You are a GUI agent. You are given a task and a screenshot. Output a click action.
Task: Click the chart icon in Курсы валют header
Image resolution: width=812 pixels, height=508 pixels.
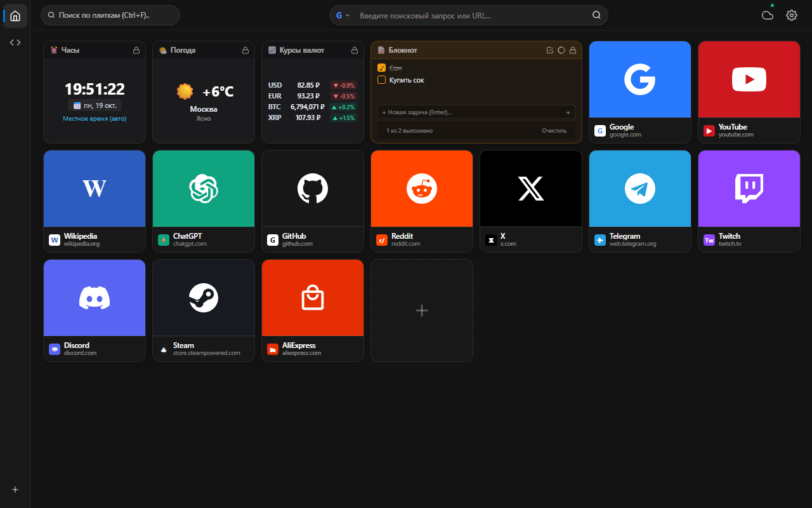pyautogui.click(x=272, y=50)
